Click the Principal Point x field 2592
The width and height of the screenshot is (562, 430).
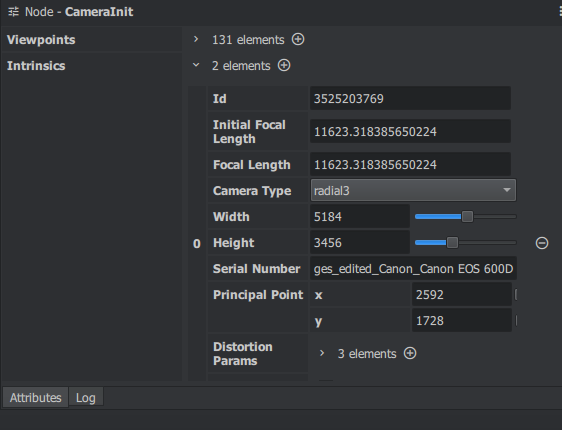(462, 295)
